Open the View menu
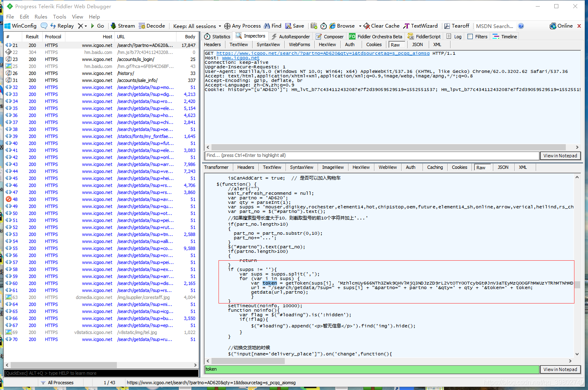The height and width of the screenshot is (390, 588). (x=77, y=16)
